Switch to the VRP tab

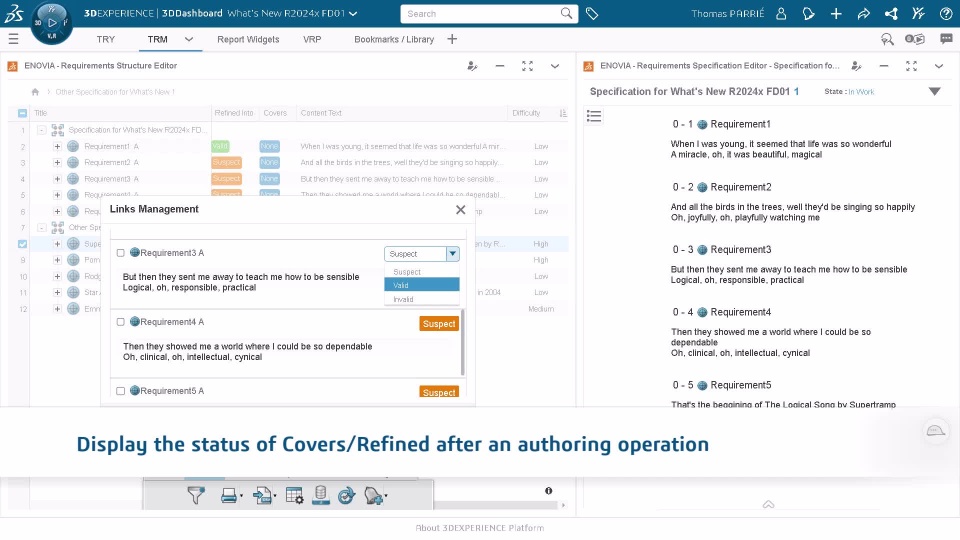coord(312,39)
